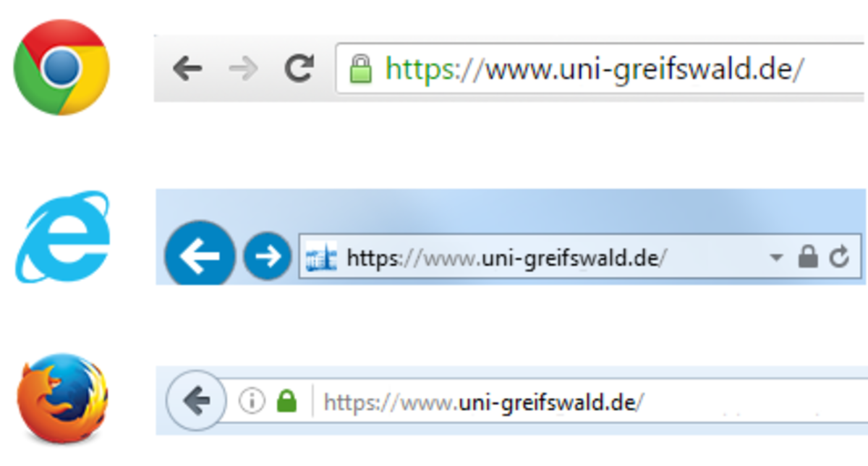Click the Google Chrome logo

click(x=61, y=67)
